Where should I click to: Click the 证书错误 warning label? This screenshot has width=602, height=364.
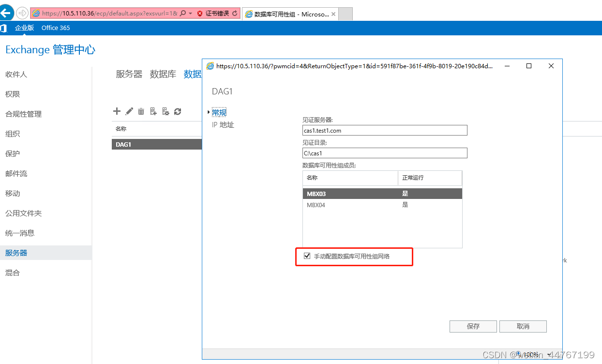[217, 14]
